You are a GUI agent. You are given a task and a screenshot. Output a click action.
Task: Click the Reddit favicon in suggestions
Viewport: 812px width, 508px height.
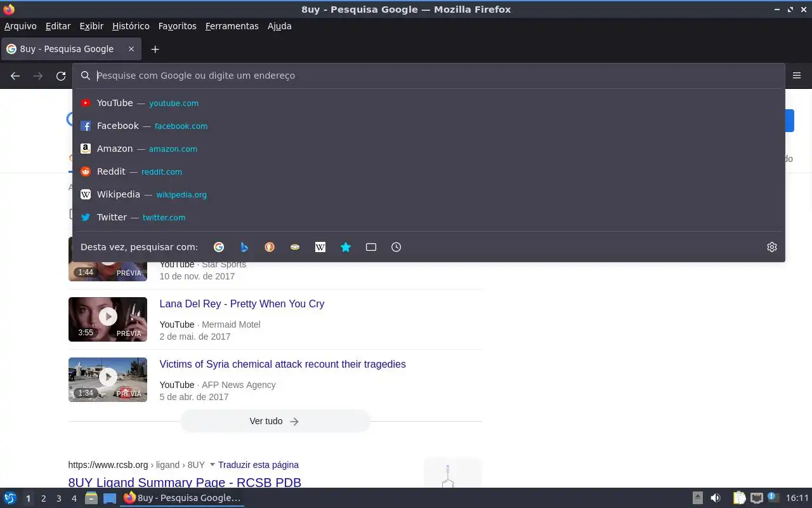[x=86, y=171]
